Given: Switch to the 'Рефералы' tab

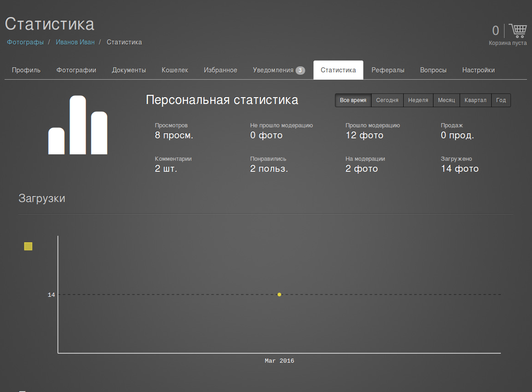Looking at the screenshot, I should [388, 70].
